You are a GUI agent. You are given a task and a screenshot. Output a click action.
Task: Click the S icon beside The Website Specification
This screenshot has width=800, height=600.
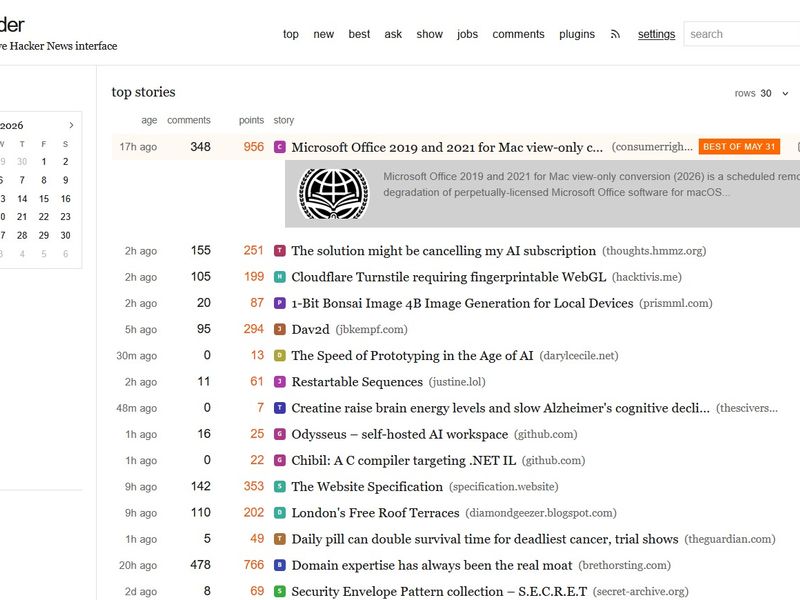pos(280,487)
